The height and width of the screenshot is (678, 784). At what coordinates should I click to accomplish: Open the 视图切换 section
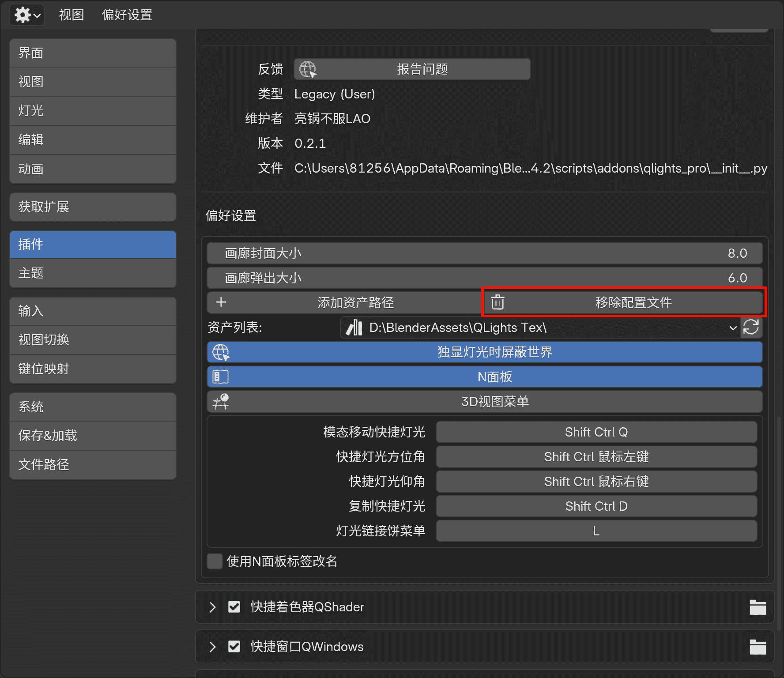pyautogui.click(x=93, y=340)
